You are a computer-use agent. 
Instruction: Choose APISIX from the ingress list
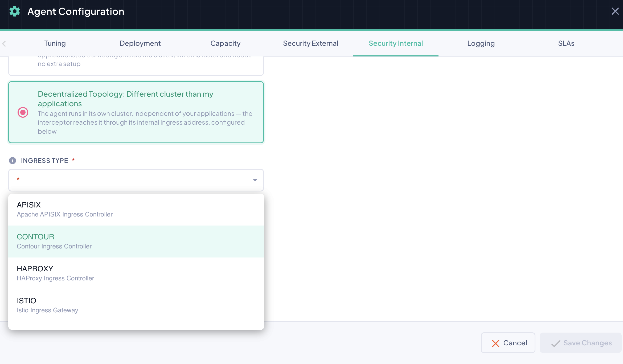point(136,210)
